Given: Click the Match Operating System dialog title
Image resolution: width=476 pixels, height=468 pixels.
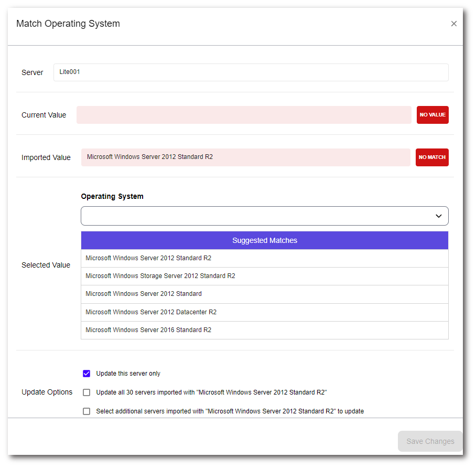Looking at the screenshot, I should 68,24.
